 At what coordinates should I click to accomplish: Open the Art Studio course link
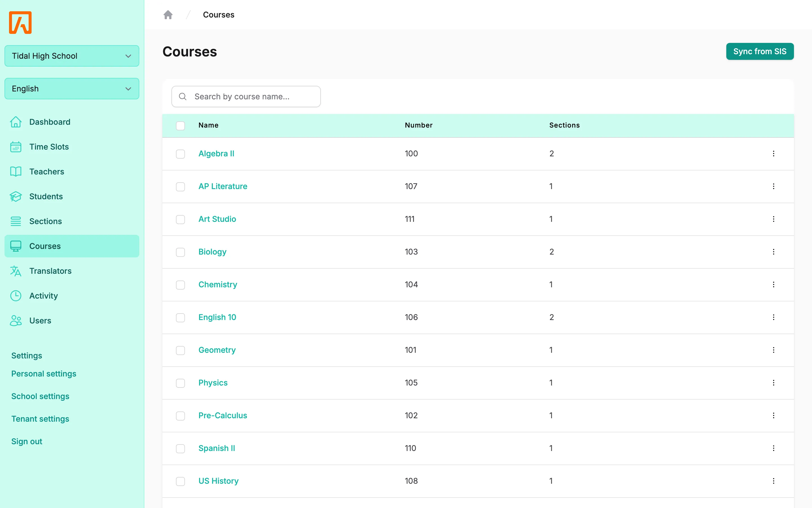tap(217, 219)
